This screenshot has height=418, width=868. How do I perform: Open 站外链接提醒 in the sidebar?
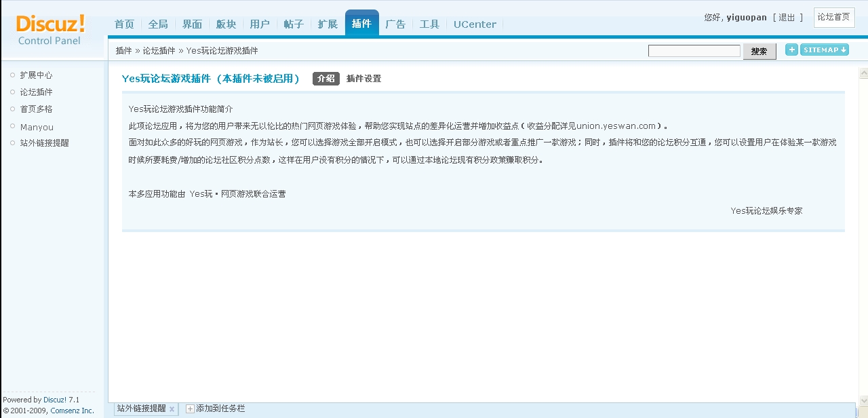(44, 143)
